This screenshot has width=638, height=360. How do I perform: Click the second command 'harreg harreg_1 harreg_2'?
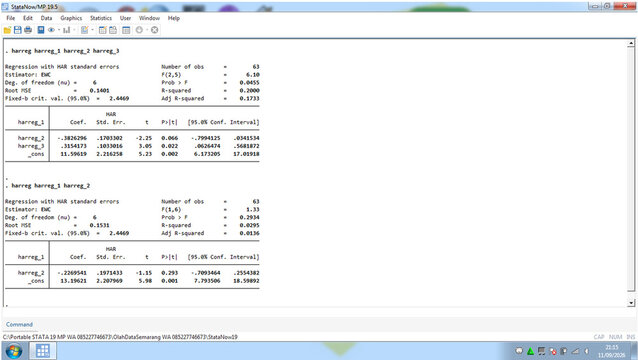[x=50, y=186]
